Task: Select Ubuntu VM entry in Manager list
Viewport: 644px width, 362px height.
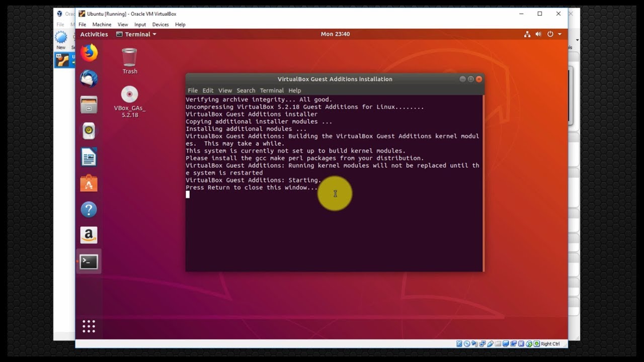Action: 64,60
